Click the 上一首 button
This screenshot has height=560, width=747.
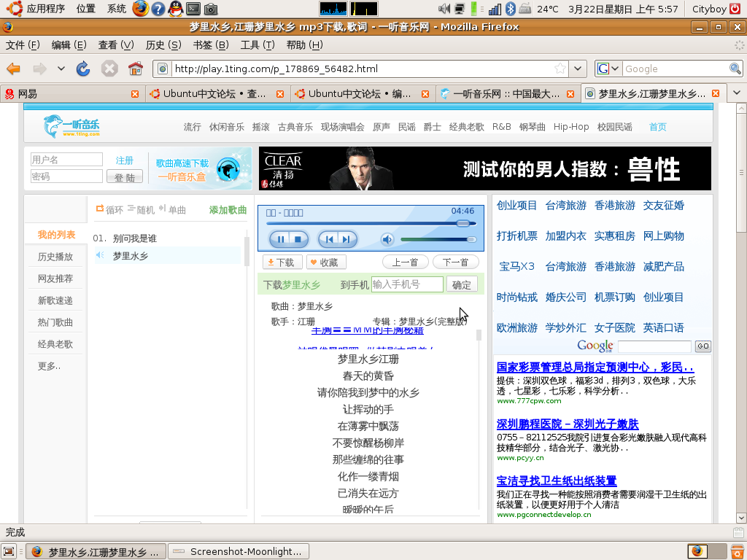click(405, 262)
